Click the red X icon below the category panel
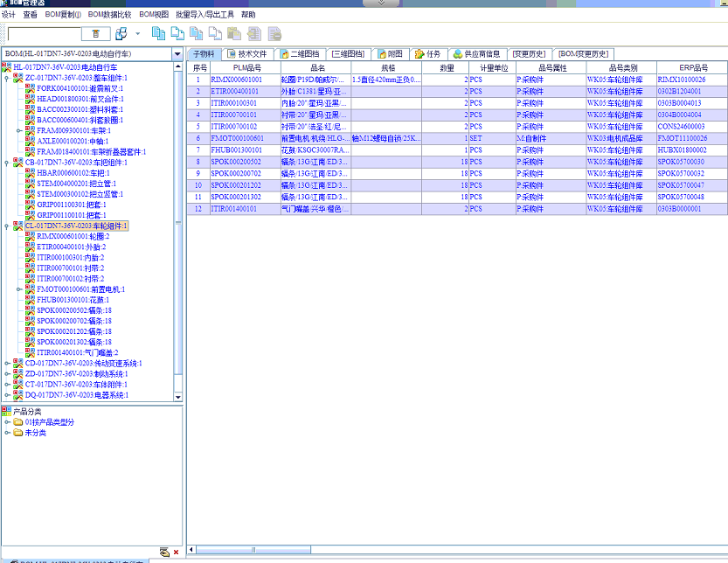 click(x=176, y=553)
